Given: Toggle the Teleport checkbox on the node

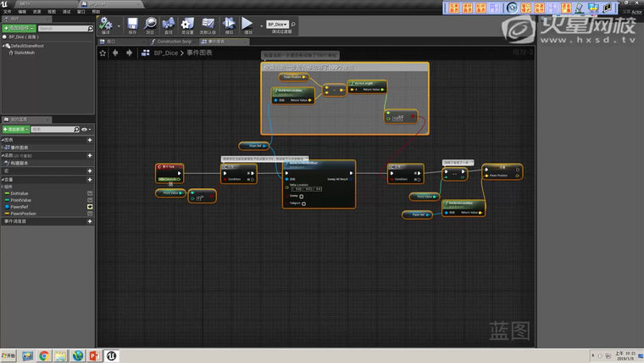Looking at the screenshot, I should click(303, 204).
